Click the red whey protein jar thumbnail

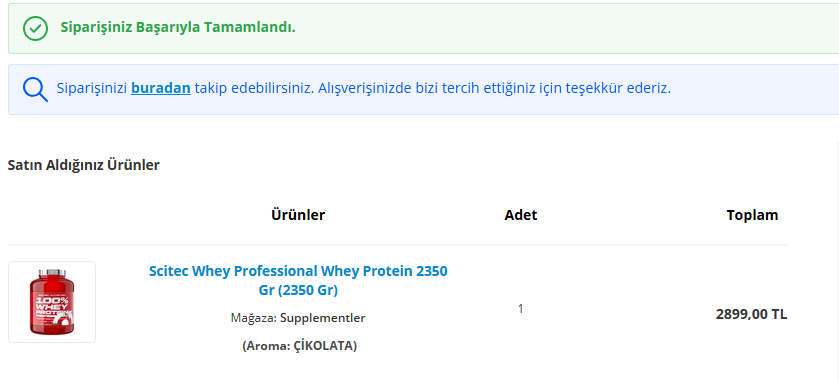click(52, 302)
